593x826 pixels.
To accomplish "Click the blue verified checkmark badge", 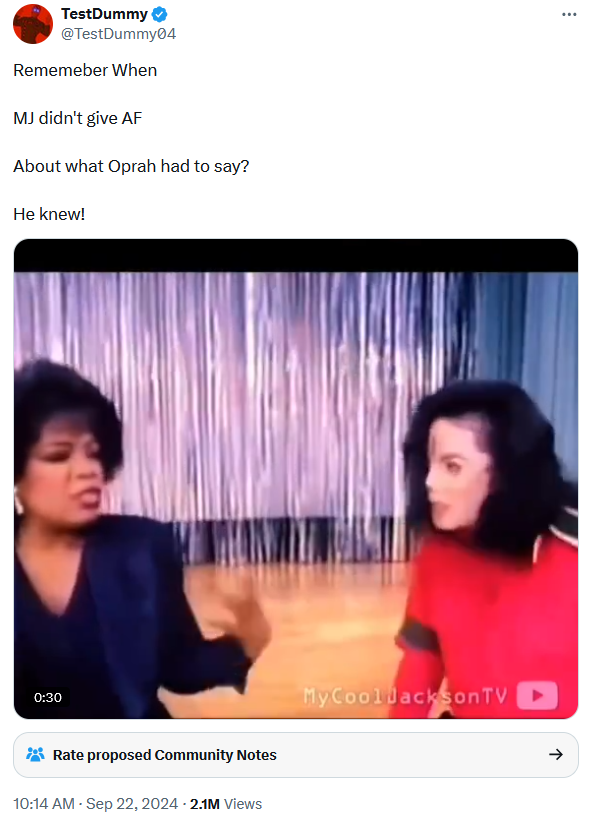I will coord(160,14).
